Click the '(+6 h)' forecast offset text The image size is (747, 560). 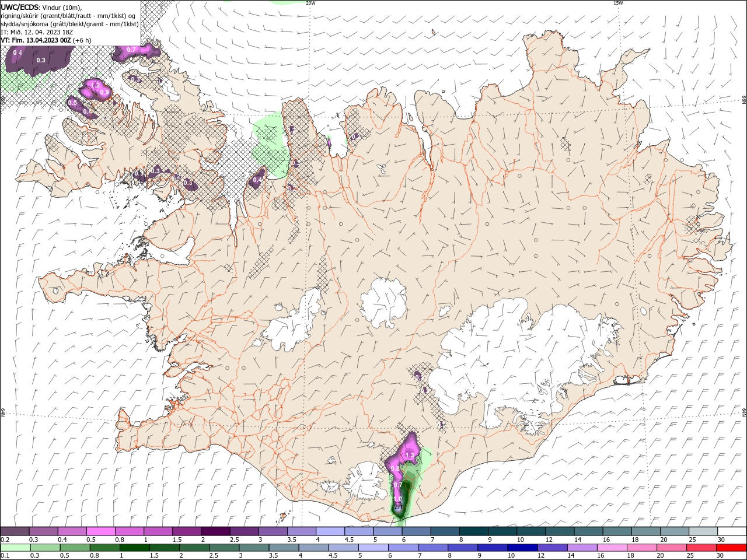click(x=82, y=40)
